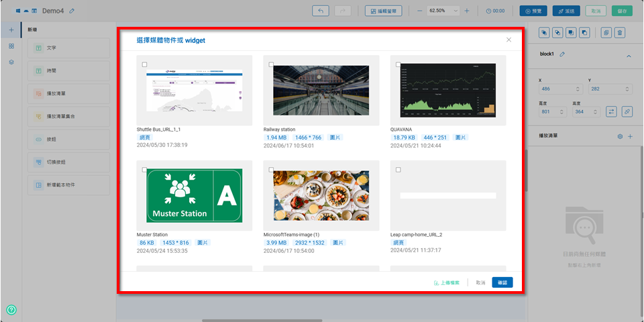
Task: Click the layers icon in left sidebar
Action: coord(11,62)
